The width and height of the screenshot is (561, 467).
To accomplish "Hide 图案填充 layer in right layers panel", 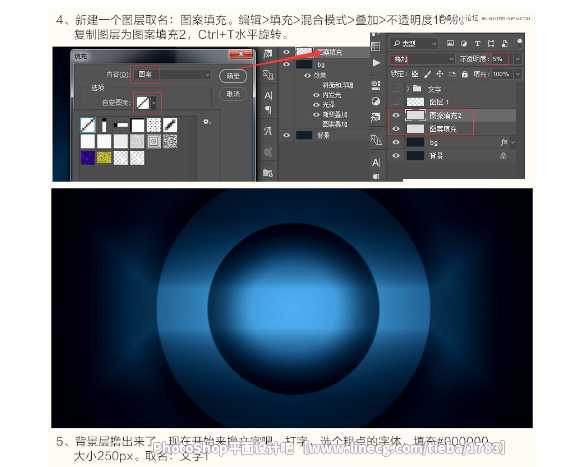I will click(x=396, y=128).
